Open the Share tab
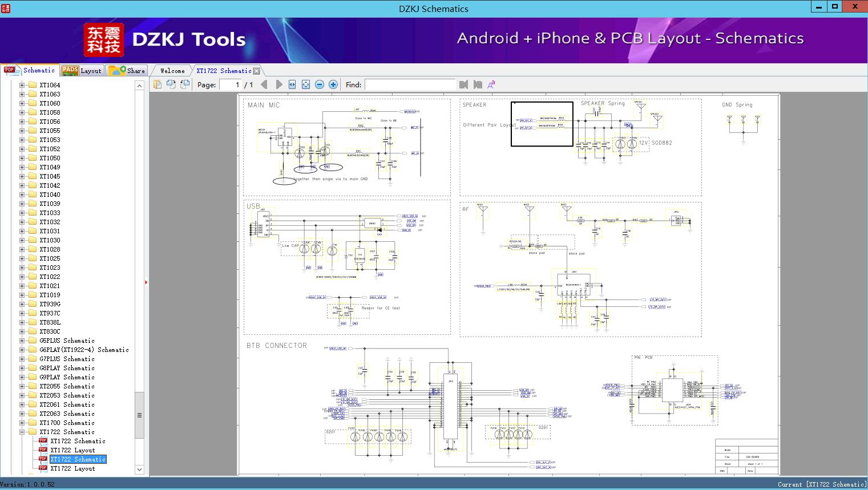This screenshot has width=868, height=490. point(127,71)
